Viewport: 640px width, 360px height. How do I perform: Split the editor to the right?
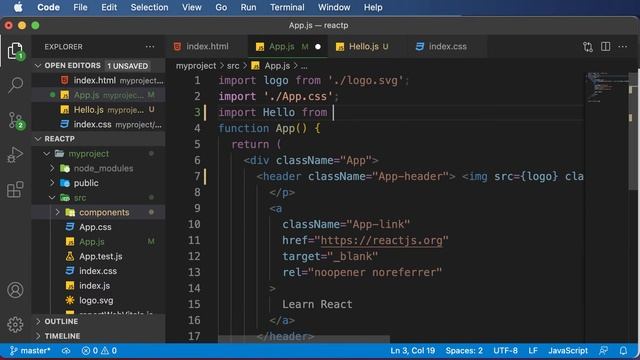(606, 47)
